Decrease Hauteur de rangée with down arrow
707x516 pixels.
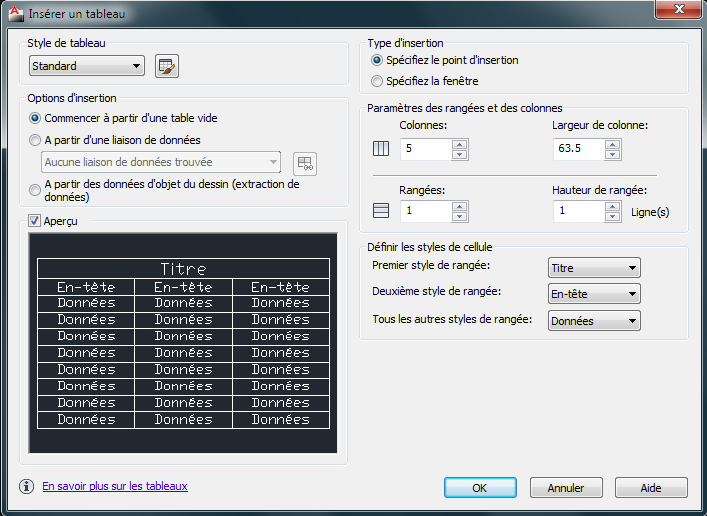[612, 217]
